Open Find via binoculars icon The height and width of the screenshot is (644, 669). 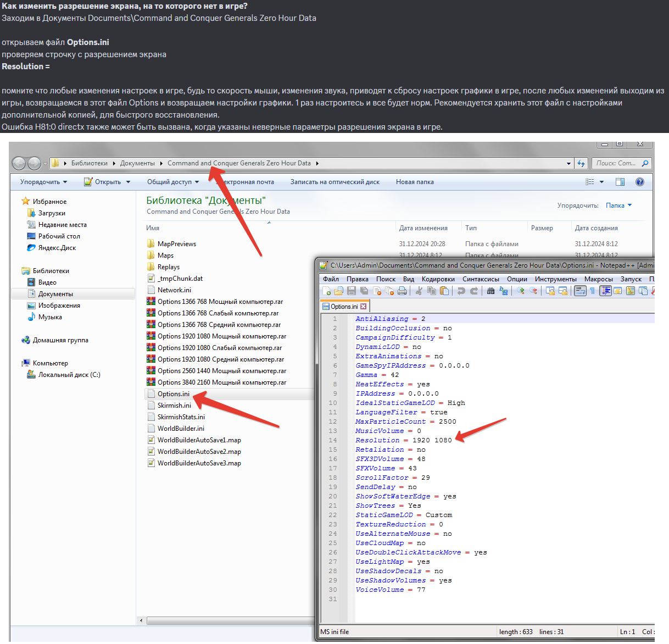click(x=490, y=291)
